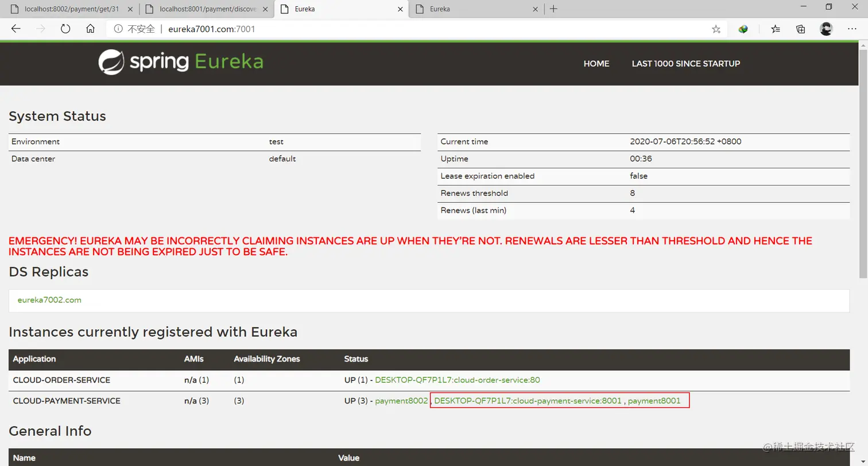Screen dimensions: 868x466
Task: Select the Data center value default
Action: tap(282, 159)
